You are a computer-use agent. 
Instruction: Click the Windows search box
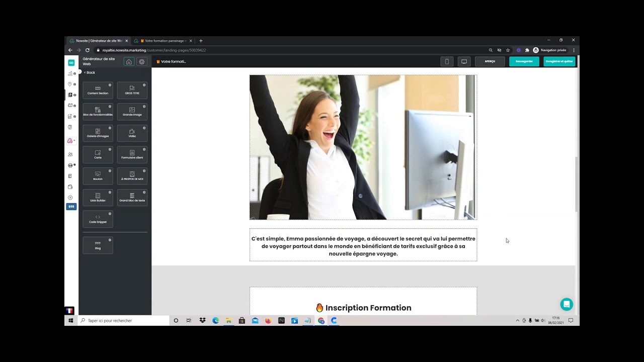coord(124,320)
